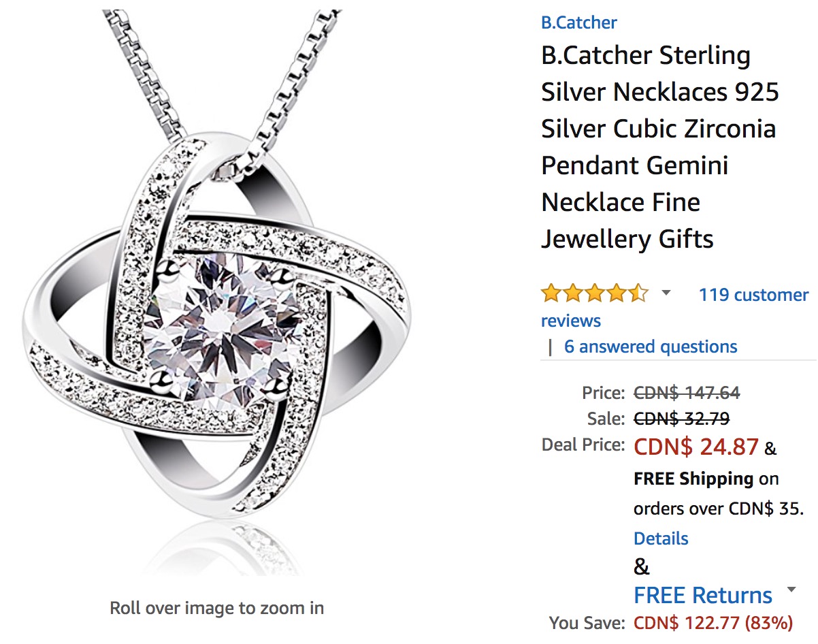Click the necklace product image
This screenshot has height=644, width=818.
[x=217, y=293]
